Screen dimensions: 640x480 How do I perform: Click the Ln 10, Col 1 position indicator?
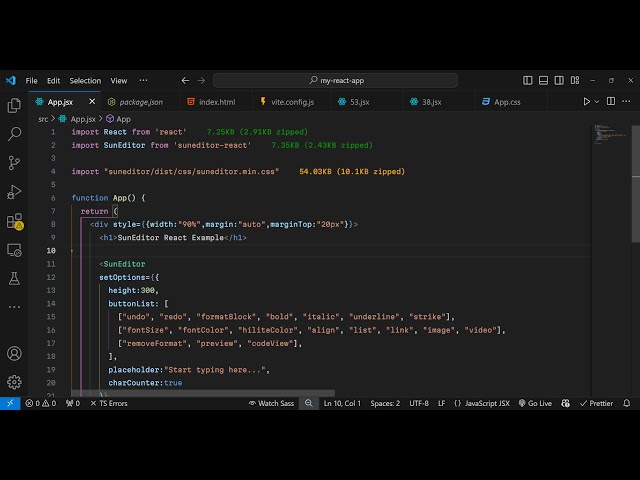coord(343,403)
